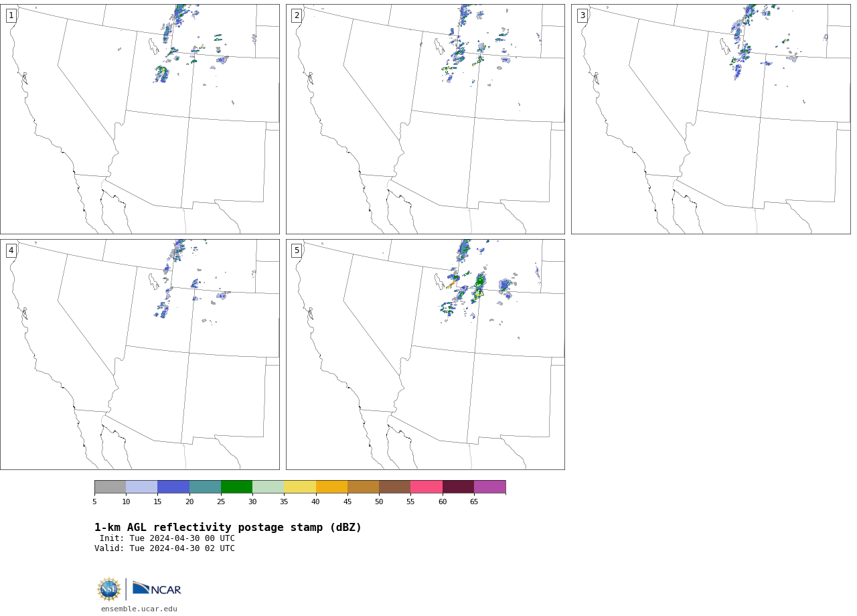Click the brown 50-55 dBZ swatch
This screenshot has height=616, width=857.
tap(394, 487)
